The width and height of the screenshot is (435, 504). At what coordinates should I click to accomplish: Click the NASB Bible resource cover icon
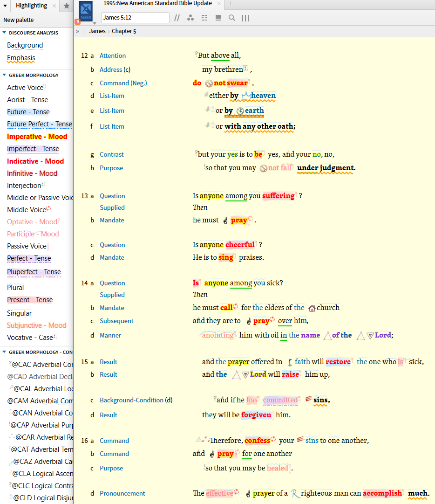pyautogui.click(x=86, y=12)
